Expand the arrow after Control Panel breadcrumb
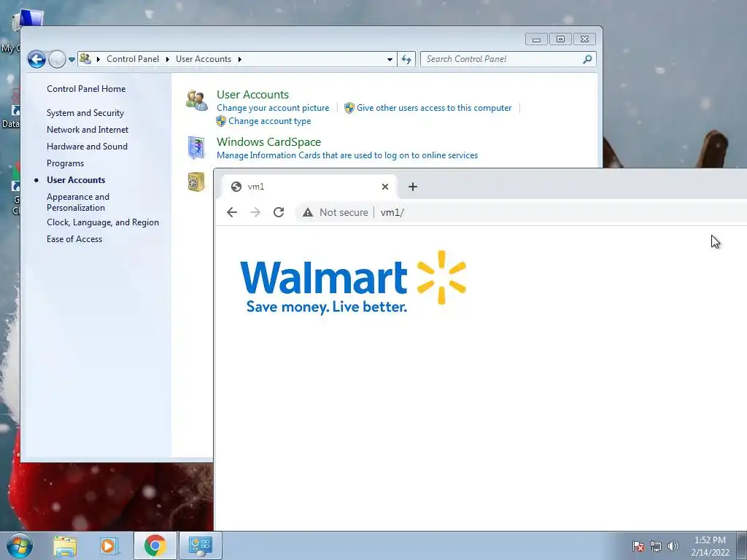Image resolution: width=747 pixels, height=560 pixels. point(167,59)
